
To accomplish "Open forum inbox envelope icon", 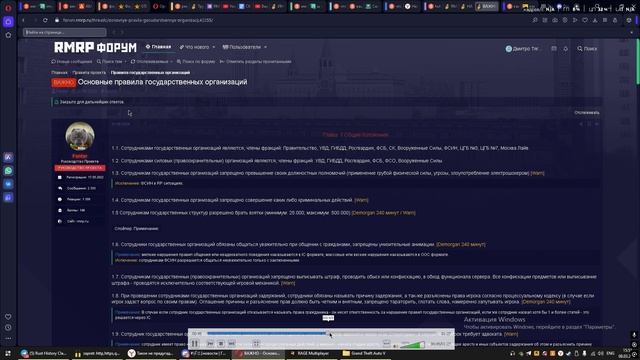I will click(554, 49).
